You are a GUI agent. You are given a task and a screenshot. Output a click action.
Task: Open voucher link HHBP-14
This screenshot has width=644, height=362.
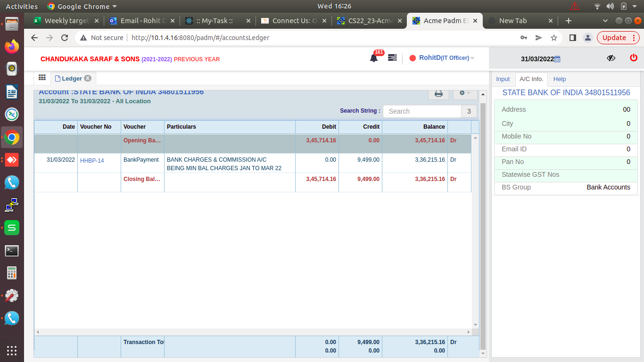92,161
